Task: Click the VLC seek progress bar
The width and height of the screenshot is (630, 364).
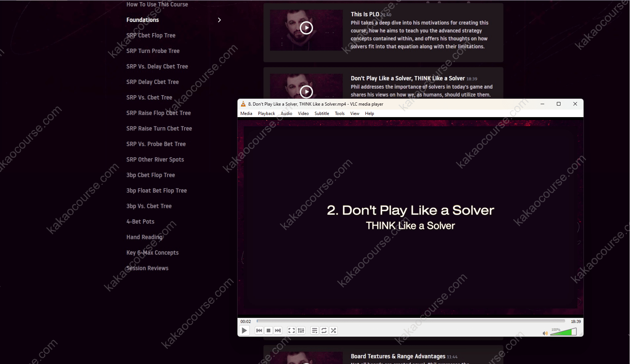Action: point(411,321)
